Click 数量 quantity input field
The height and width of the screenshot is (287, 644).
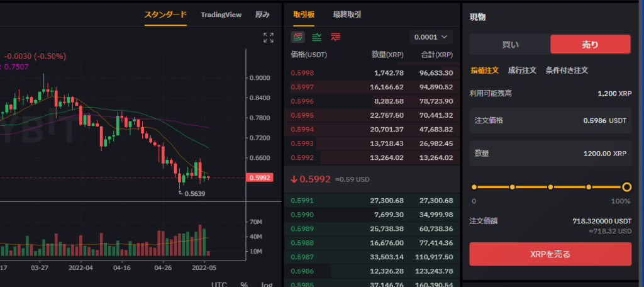pyautogui.click(x=550, y=154)
